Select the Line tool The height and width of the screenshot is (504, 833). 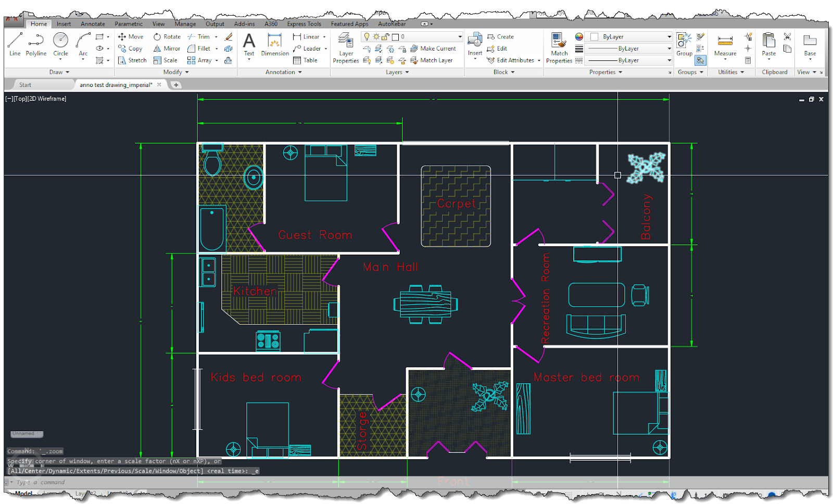(15, 44)
